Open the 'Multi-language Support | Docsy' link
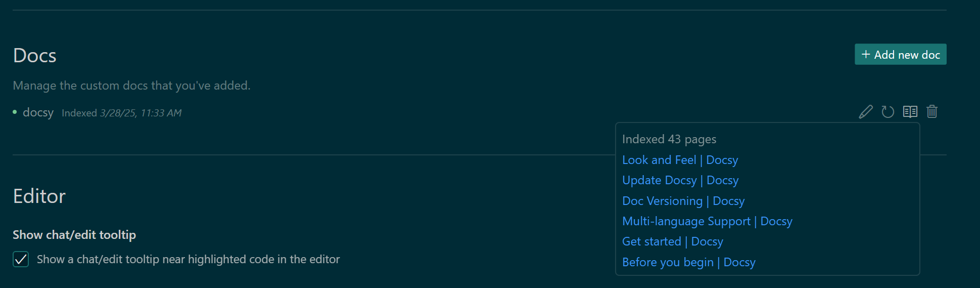980x288 pixels. point(707,221)
